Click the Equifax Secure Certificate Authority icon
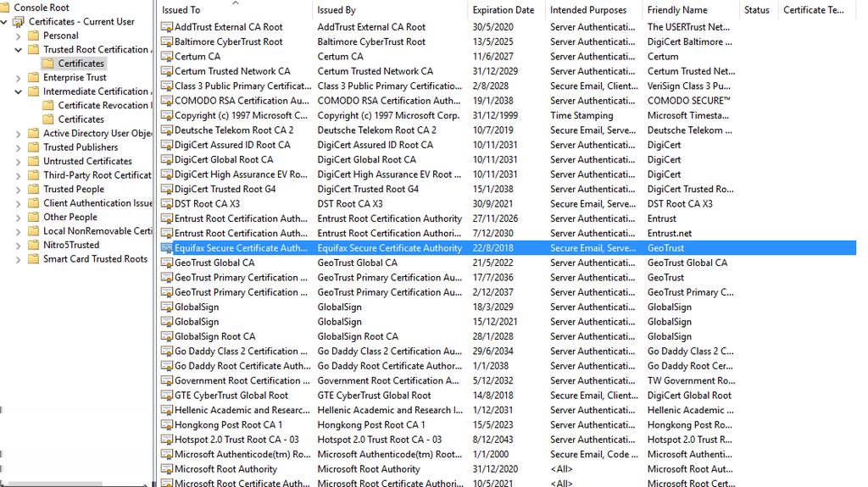This screenshot has width=868, height=487. [167, 248]
